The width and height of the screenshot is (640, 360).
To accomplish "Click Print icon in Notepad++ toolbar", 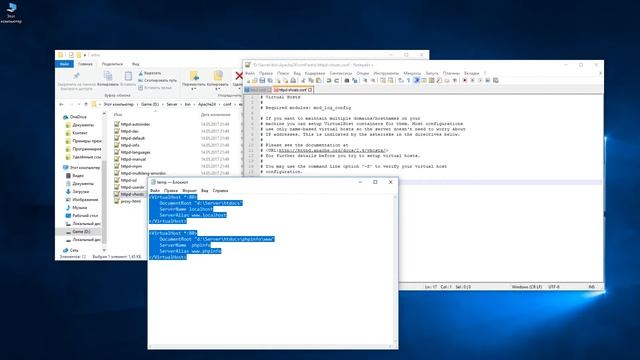I will point(293,80).
